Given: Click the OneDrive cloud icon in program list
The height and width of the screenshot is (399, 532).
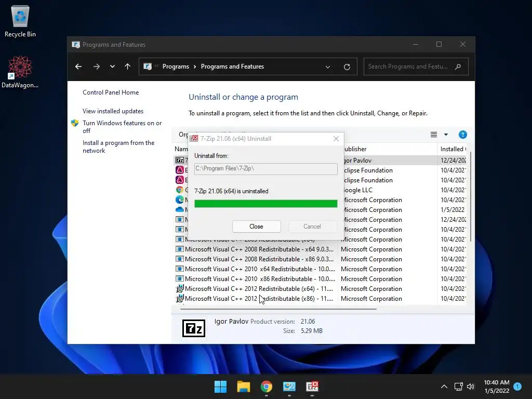Looking at the screenshot, I should point(179,210).
